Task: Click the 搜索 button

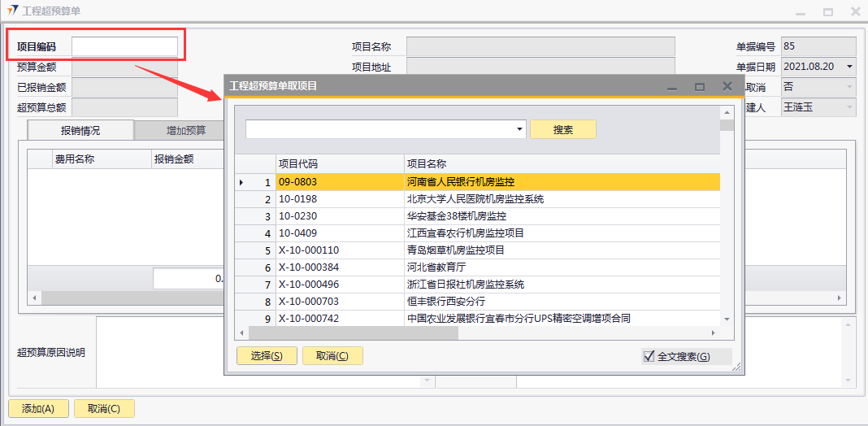Action: (562, 130)
